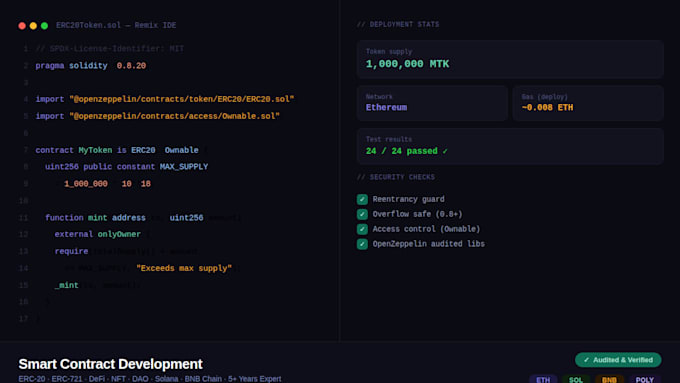This screenshot has height=383, width=680.
Task: Click the Reentrancy guard label text
Action: click(x=409, y=199)
